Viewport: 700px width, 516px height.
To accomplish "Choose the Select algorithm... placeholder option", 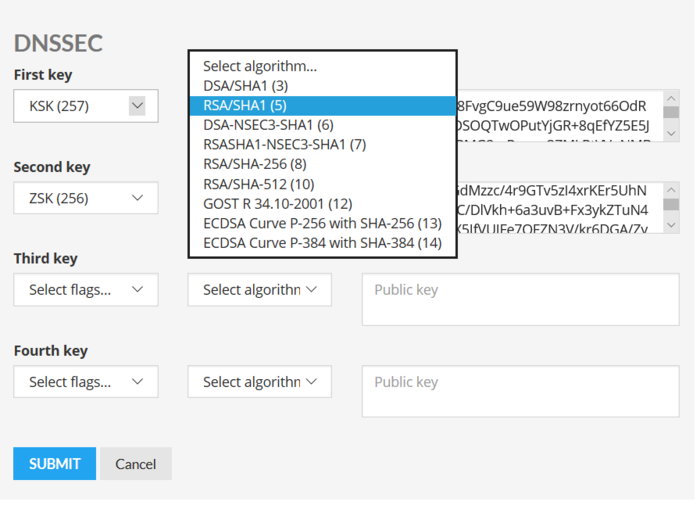I will tap(322, 66).
